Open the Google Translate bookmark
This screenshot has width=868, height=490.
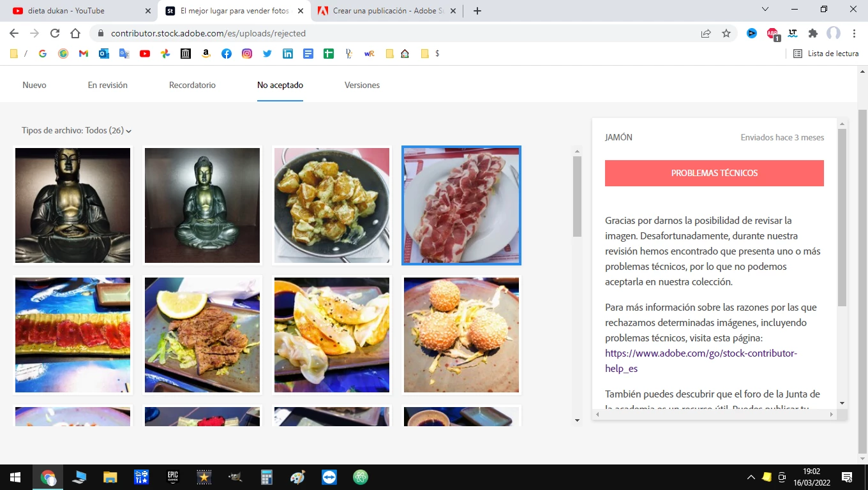[x=124, y=54]
